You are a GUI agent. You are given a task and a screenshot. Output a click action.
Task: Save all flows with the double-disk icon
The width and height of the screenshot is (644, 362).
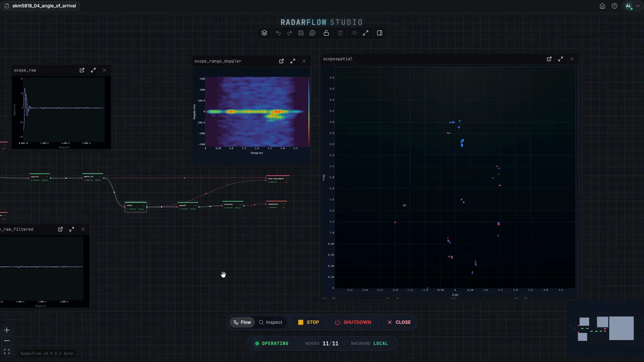312,33
